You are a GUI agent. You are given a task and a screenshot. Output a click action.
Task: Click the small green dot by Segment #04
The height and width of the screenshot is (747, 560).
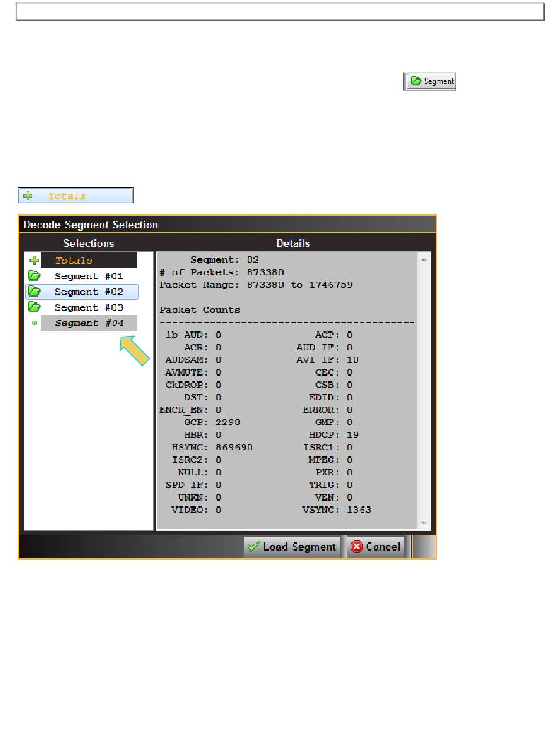pos(34,323)
